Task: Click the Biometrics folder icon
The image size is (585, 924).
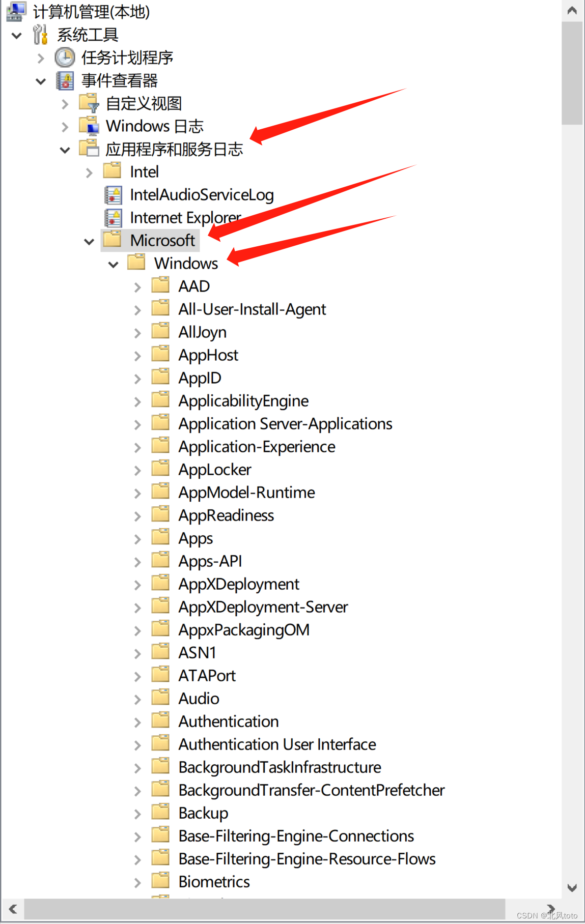Action: 160,880
